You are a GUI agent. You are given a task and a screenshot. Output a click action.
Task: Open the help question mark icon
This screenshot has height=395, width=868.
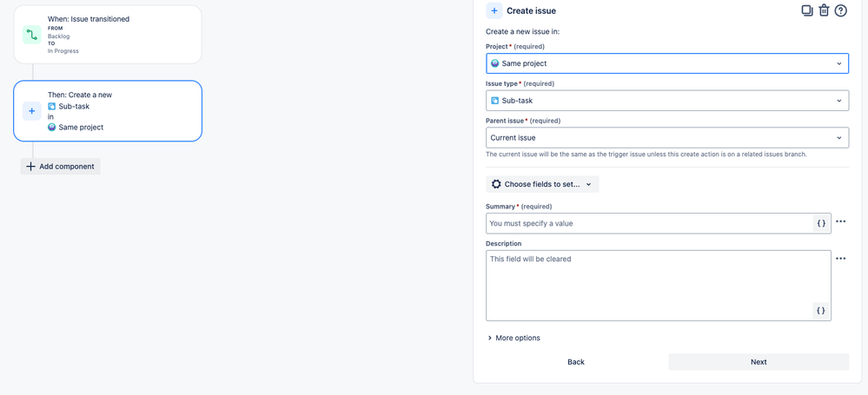[840, 10]
